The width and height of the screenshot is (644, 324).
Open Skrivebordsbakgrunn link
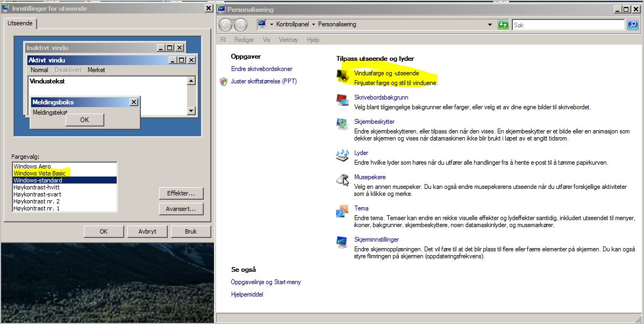click(381, 97)
